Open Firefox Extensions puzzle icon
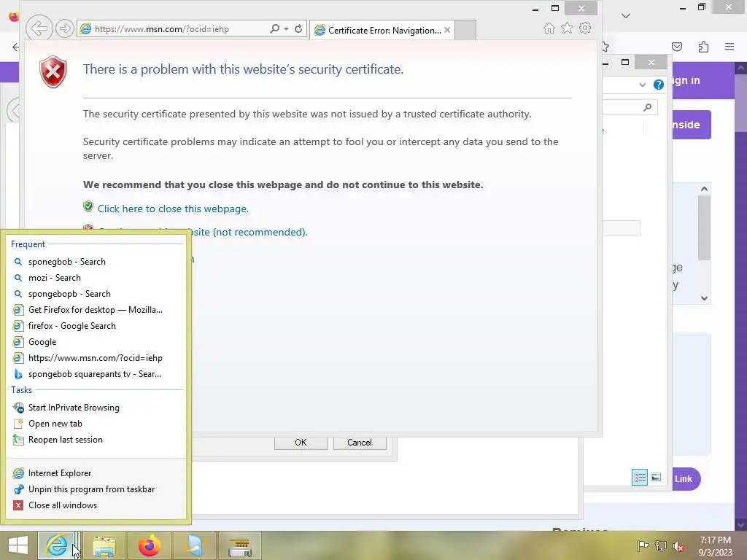The height and width of the screenshot is (560, 747). pos(703,46)
